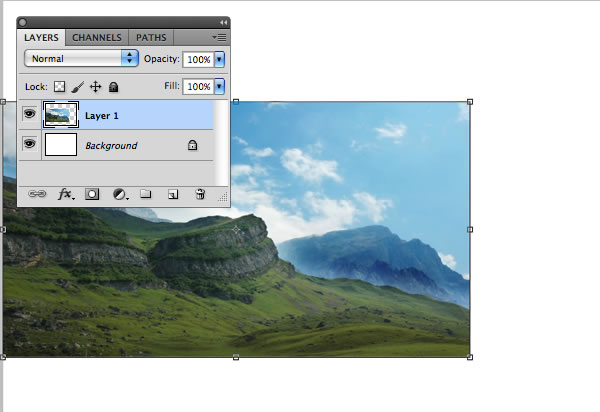The image size is (600, 412).
Task: Click the bottom-right transform handle
Action: click(470, 357)
